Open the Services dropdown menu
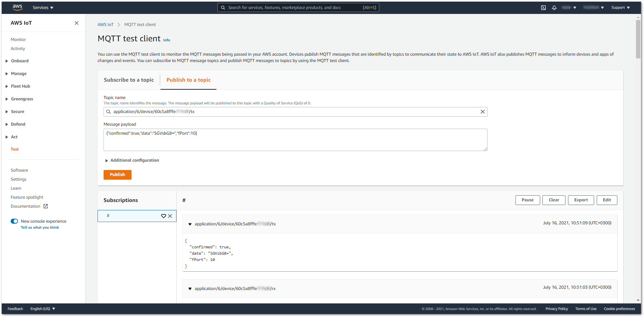 tap(43, 8)
